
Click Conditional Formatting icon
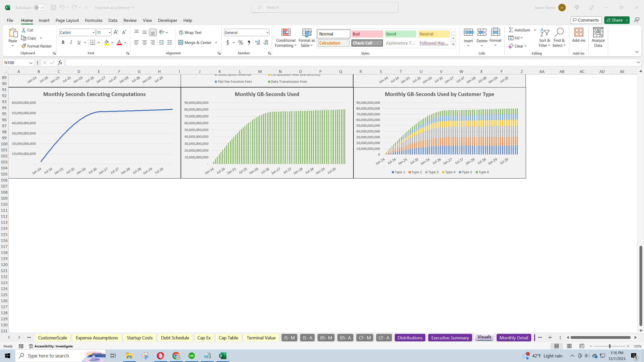[286, 32]
